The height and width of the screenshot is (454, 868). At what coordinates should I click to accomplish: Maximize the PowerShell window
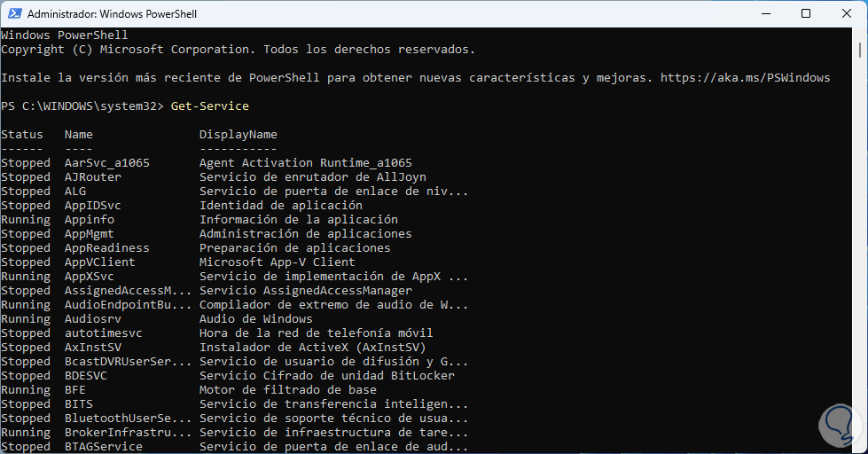(806, 13)
